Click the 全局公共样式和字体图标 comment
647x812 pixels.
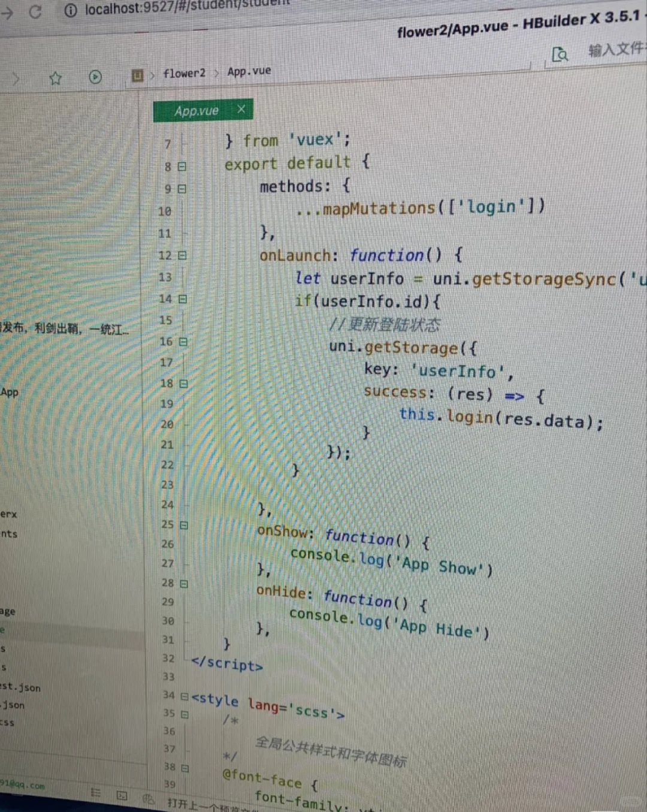(x=331, y=751)
